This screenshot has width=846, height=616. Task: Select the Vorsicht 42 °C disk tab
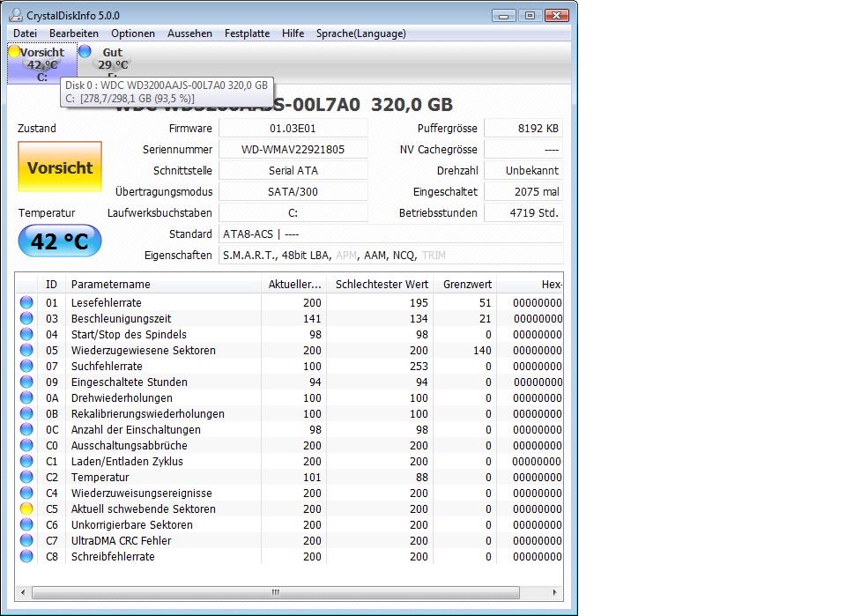tap(42, 63)
